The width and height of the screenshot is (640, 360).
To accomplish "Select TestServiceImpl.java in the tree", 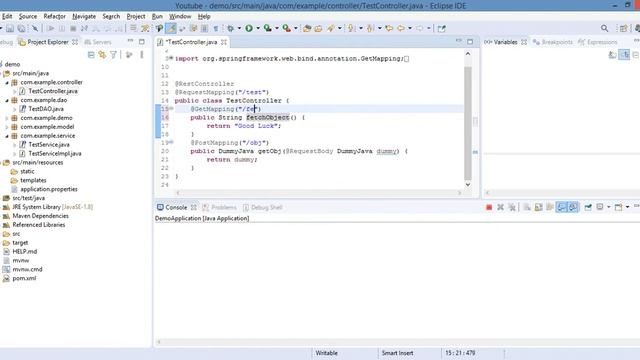I will click(x=55, y=154).
